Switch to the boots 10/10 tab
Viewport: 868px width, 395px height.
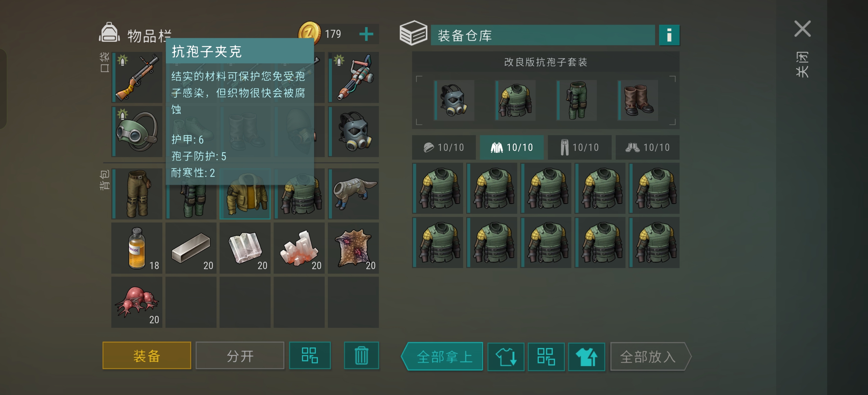tap(647, 147)
